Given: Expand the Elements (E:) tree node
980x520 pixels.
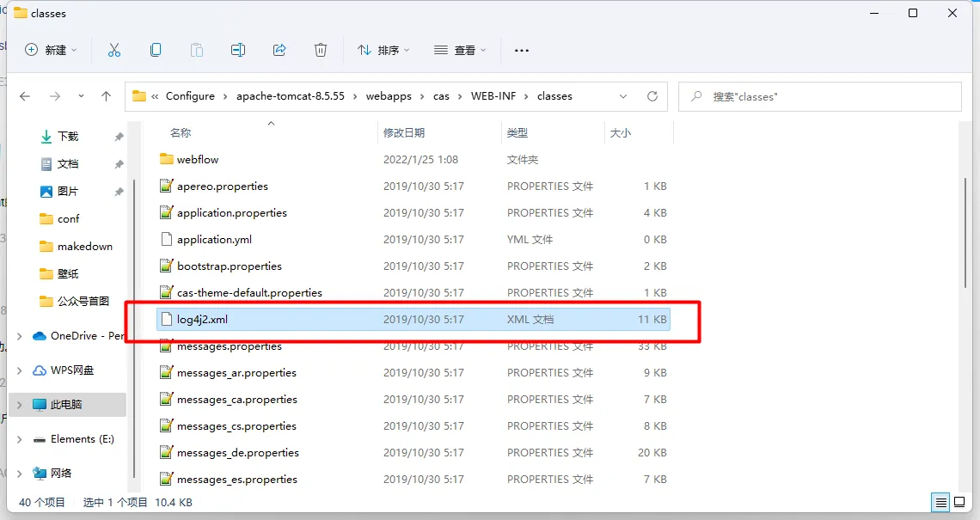Looking at the screenshot, I should 20,439.
